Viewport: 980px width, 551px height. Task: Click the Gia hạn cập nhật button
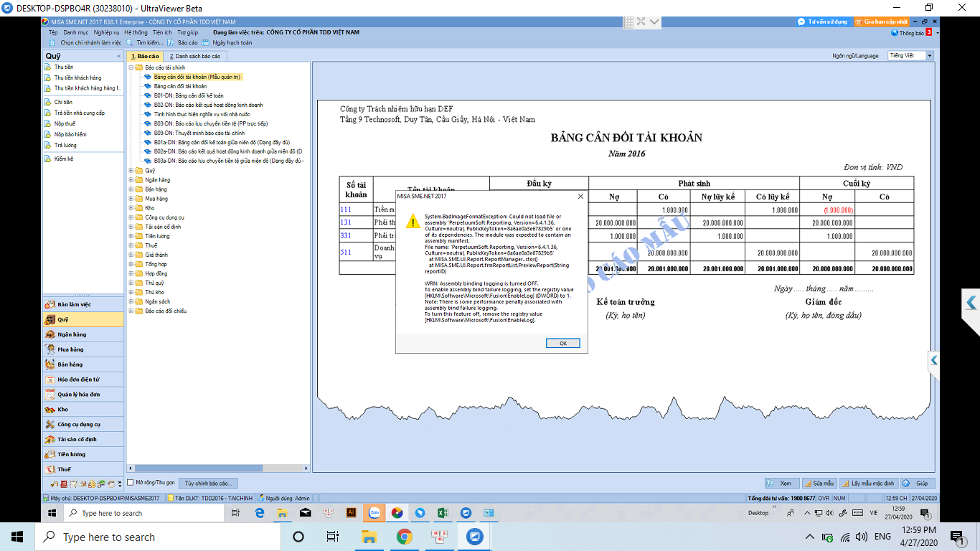coord(882,22)
